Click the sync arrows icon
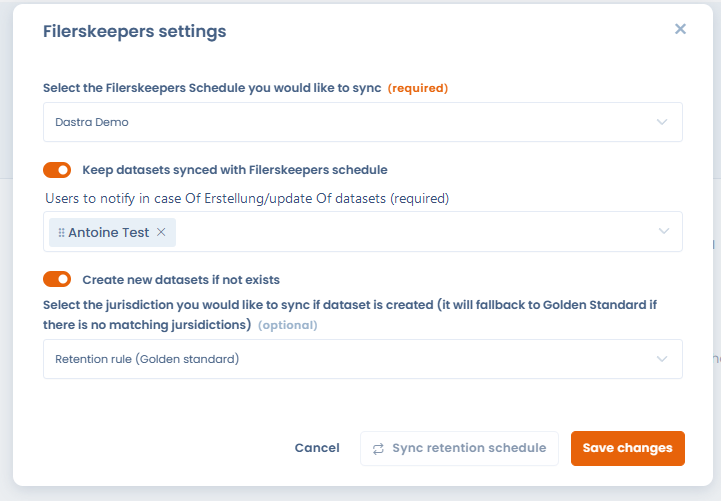Viewport: 721px width, 501px height. (x=378, y=449)
